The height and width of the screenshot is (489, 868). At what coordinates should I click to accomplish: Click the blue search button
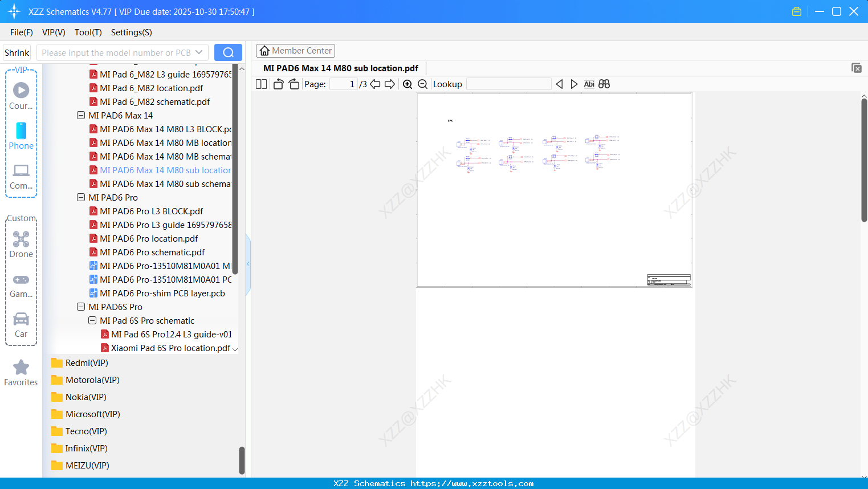click(228, 52)
